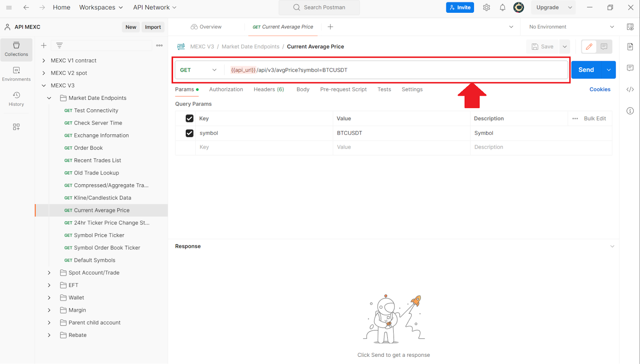
Task: Toggle the select-all params checkbox
Action: (190, 118)
